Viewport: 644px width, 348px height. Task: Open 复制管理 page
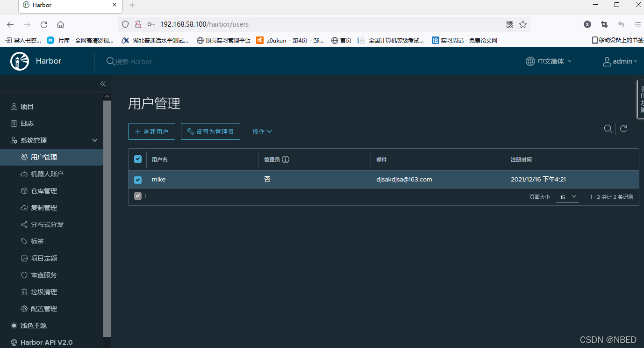pos(44,208)
